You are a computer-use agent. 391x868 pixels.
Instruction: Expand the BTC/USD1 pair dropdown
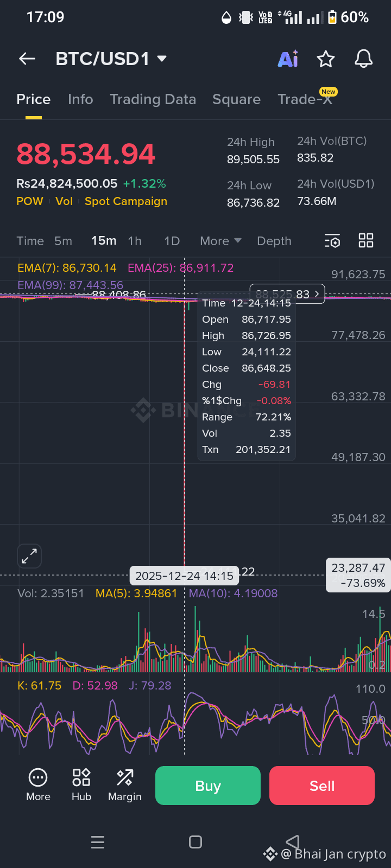pyautogui.click(x=111, y=59)
